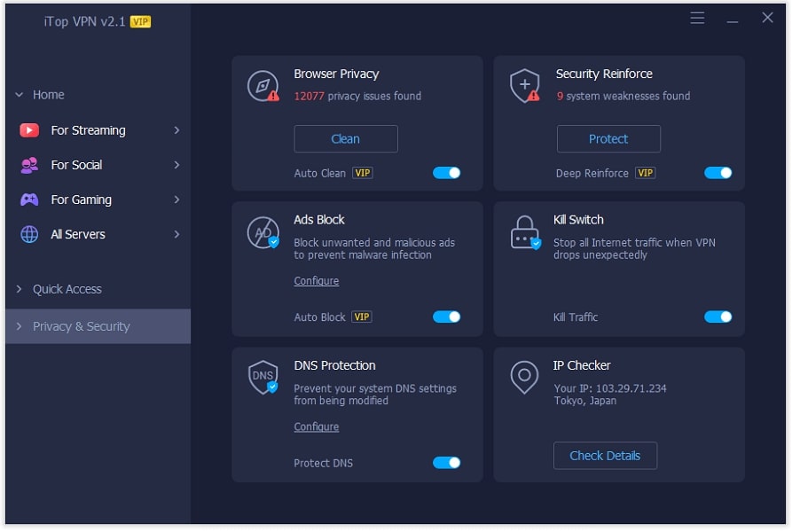Click the Check Details button
The image size is (792, 532).
coord(606,456)
